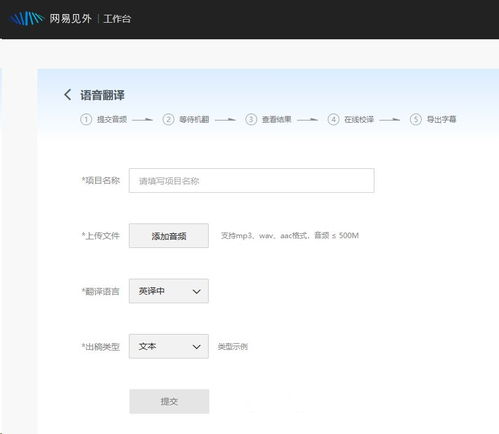This screenshot has height=434, width=499.
Task: Click the 网易见外 logo icon
Action: tap(26, 19)
